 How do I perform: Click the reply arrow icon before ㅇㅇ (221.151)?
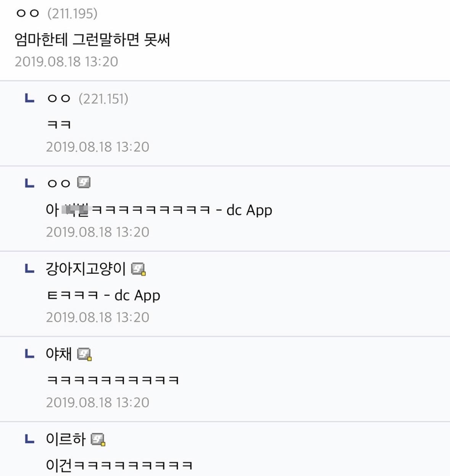click(x=29, y=98)
